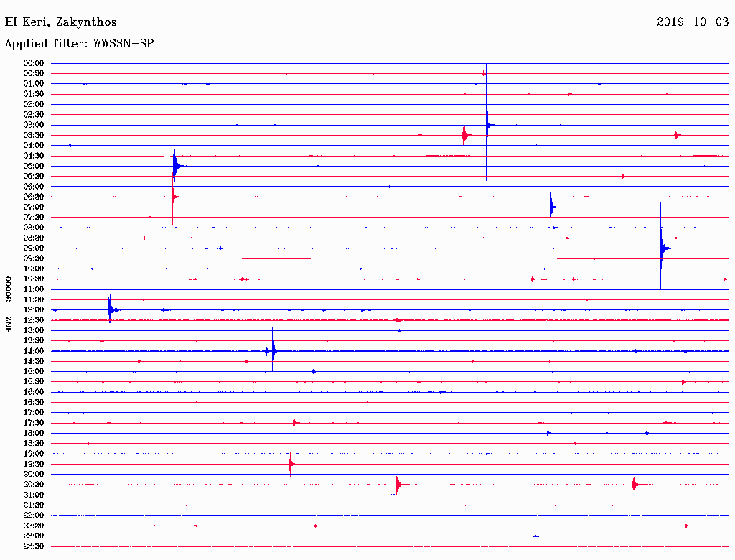Viewport: 735px width, 560px height.
Task: Select the 21:00 time label
Action: (33, 495)
